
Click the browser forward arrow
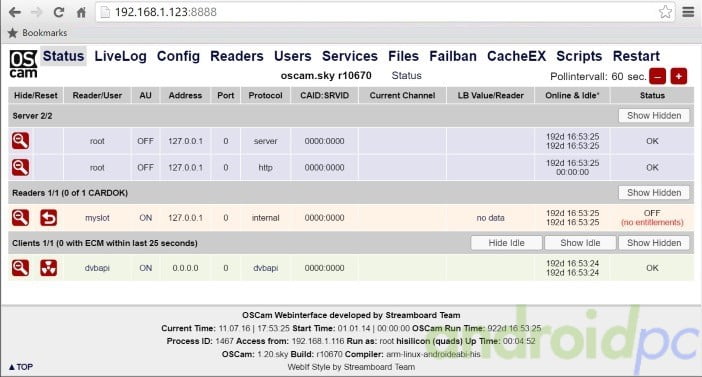36,12
